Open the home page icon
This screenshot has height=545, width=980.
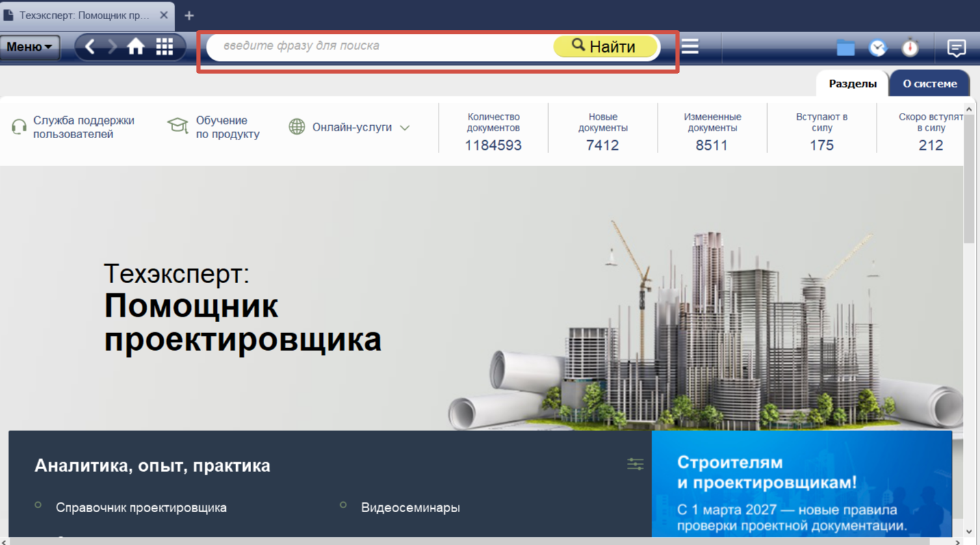[136, 46]
